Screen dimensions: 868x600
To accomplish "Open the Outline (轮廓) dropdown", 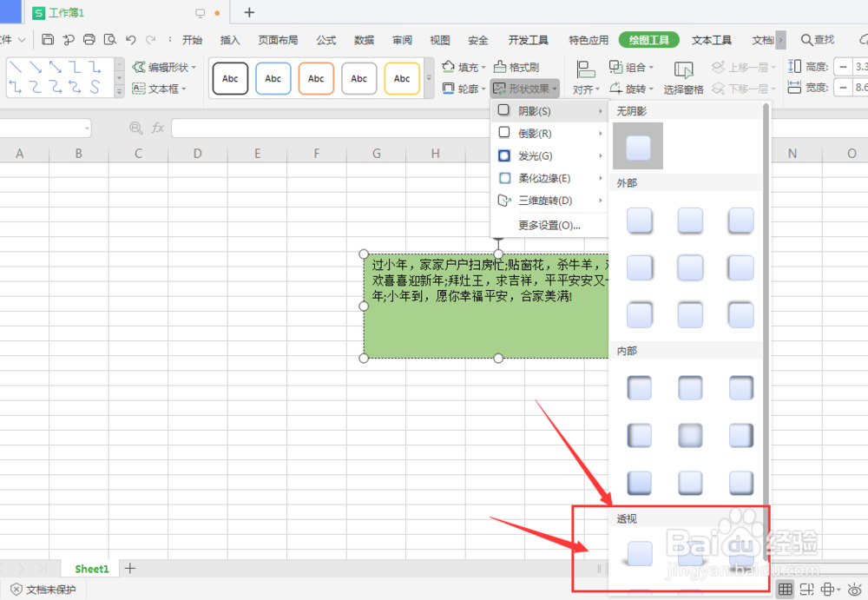I will (464, 89).
